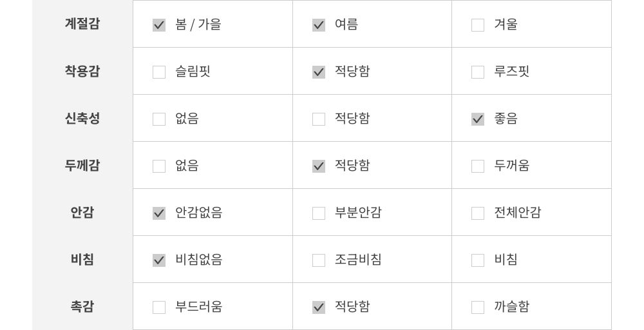Select the 부분안감 checkbox
Viewport: 644px width, 330px height.
319,213
